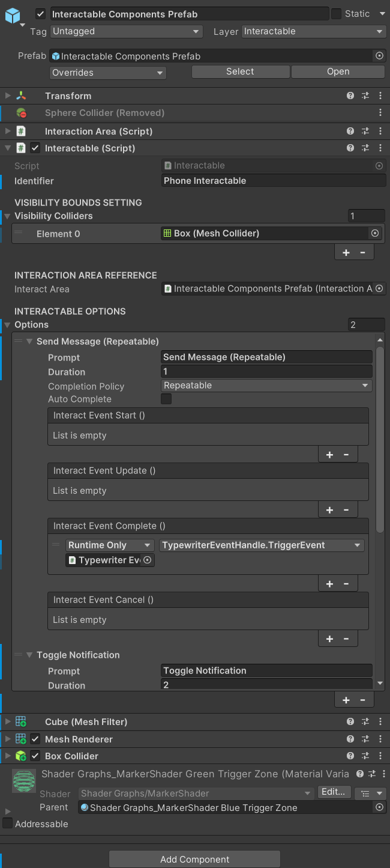Screen dimensions: 390x868
Task: Click the prefab Open button
Action: coord(338,71)
